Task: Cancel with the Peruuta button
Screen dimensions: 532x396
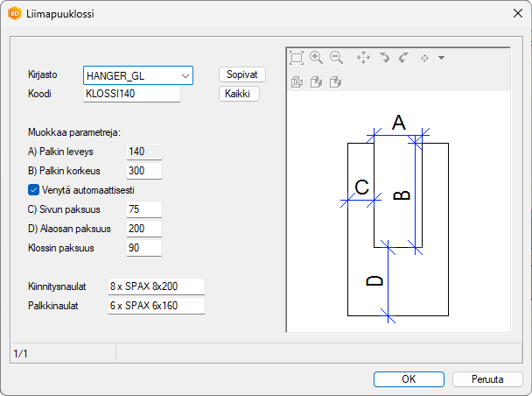Action: click(x=487, y=379)
